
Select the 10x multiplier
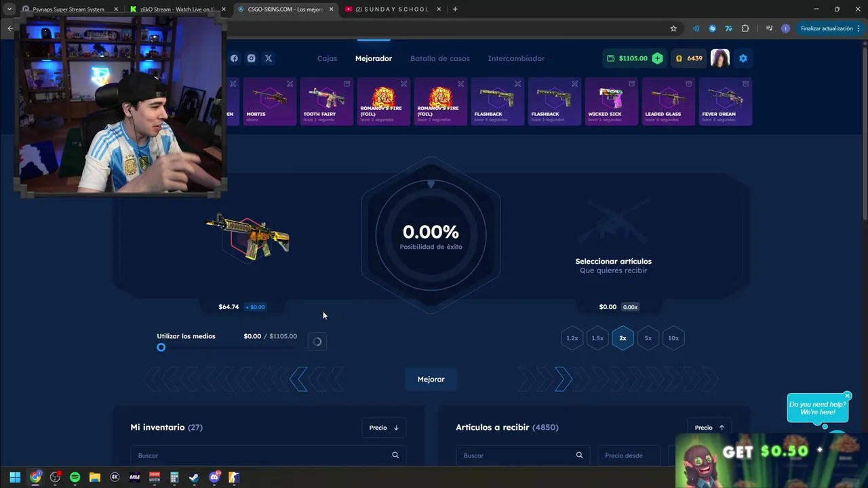(673, 338)
